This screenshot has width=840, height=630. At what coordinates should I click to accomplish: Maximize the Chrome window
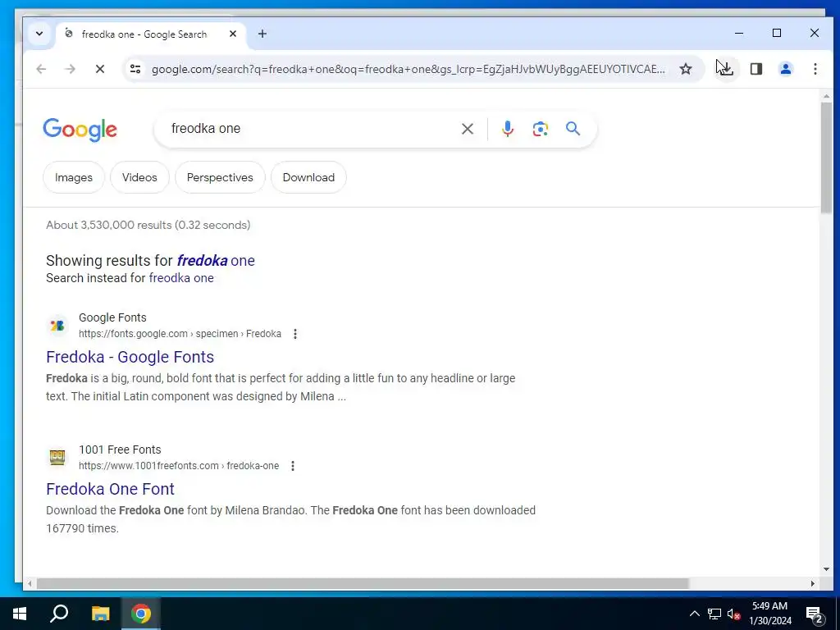pyautogui.click(x=777, y=33)
